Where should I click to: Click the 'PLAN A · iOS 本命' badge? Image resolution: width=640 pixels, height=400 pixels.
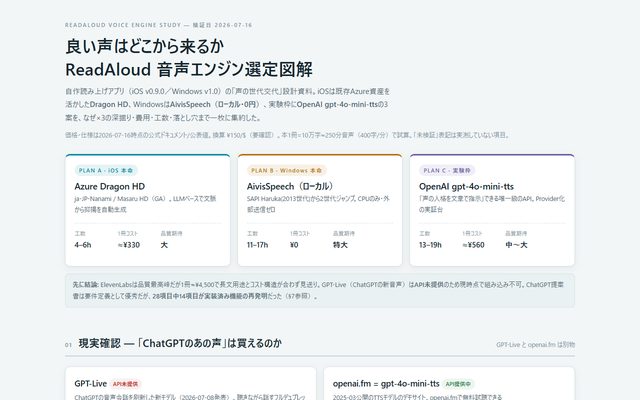click(x=106, y=171)
